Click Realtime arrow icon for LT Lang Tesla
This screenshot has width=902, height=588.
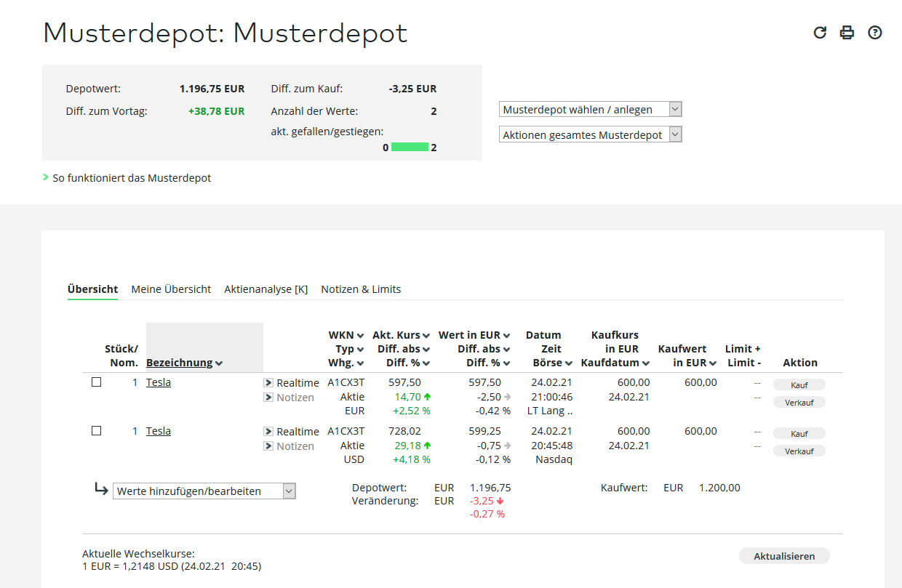click(268, 382)
